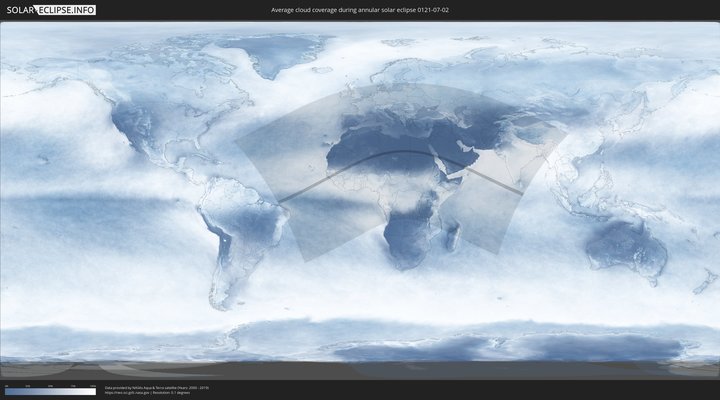720x400 pixels.
Task: Click the NASA Aqua & Terra data attribution text
Action: pyautogui.click(x=157, y=387)
